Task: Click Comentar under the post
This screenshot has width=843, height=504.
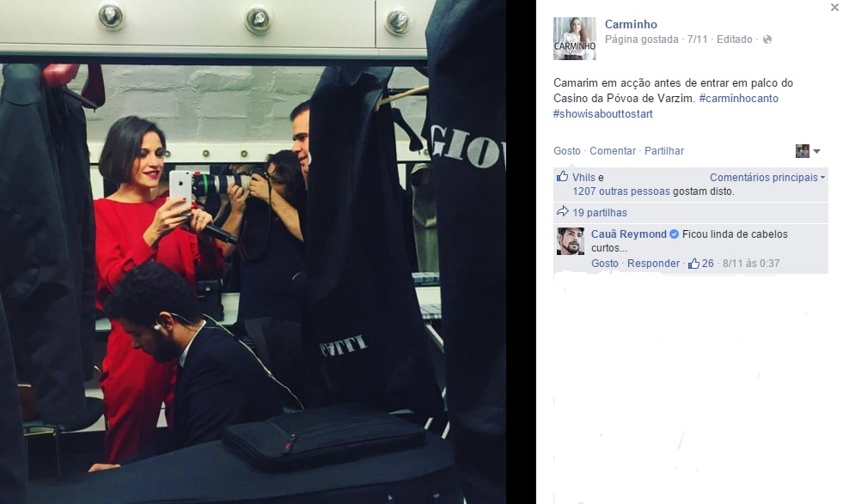Action: 613,151
